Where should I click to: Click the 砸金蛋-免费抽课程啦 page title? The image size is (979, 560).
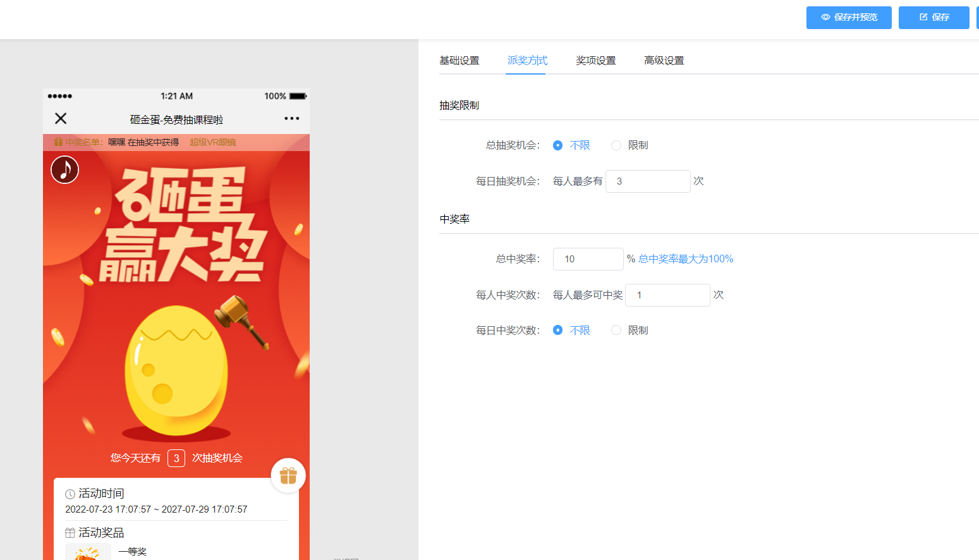coord(176,119)
